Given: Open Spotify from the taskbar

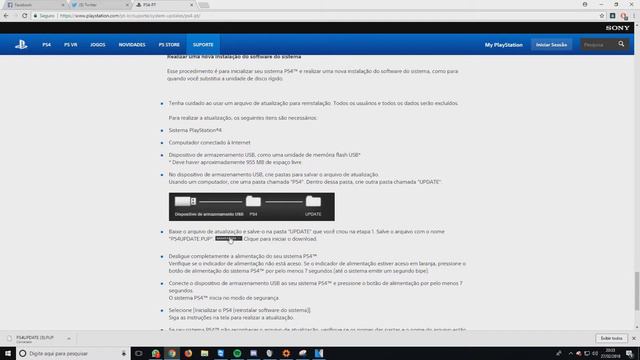Looking at the screenshot, I should point(237,353).
